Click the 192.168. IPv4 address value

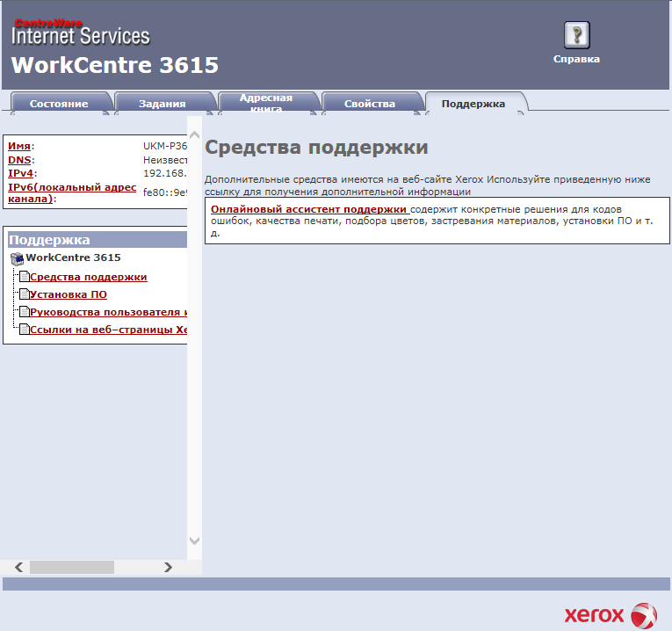tap(165, 173)
